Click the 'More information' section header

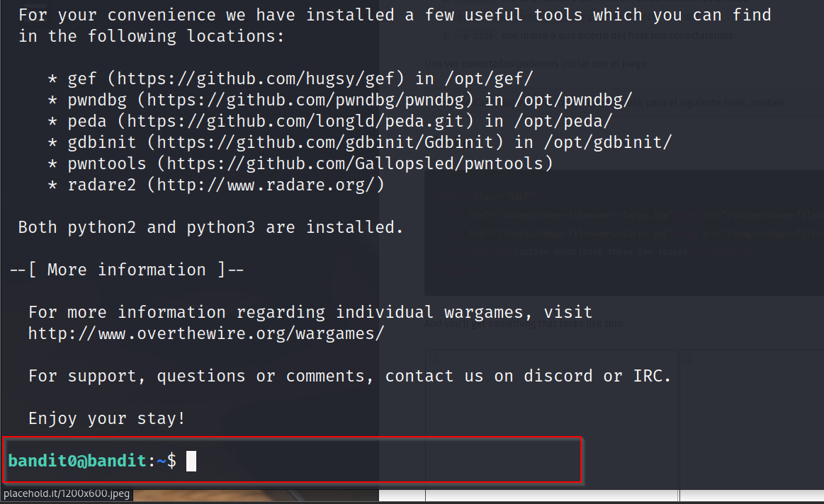pos(127,270)
